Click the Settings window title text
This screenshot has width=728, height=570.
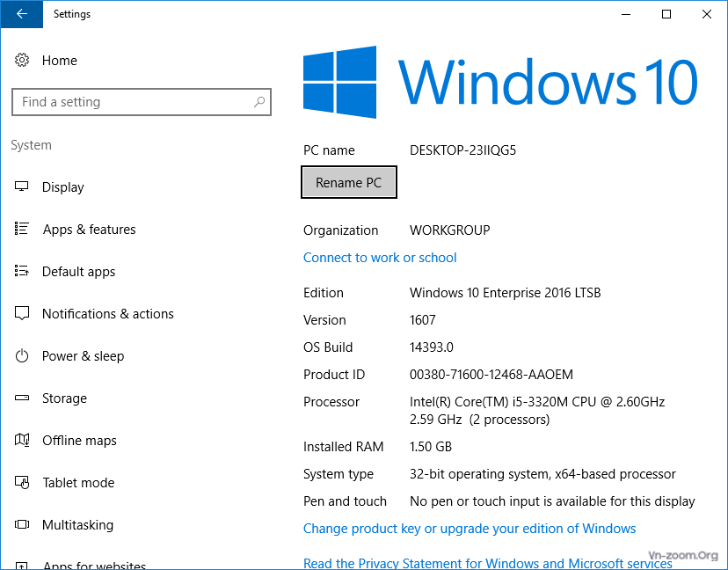(72, 14)
